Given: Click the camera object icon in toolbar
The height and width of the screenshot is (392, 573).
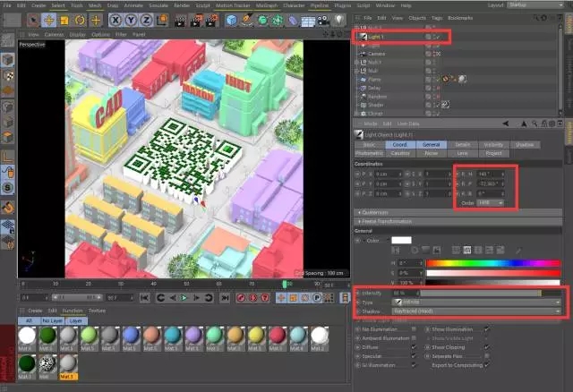Looking at the screenshot, I should [x=325, y=20].
